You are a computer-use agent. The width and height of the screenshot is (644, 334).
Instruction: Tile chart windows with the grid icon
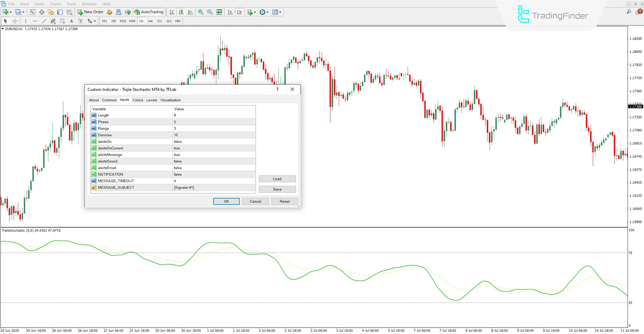pos(219,12)
